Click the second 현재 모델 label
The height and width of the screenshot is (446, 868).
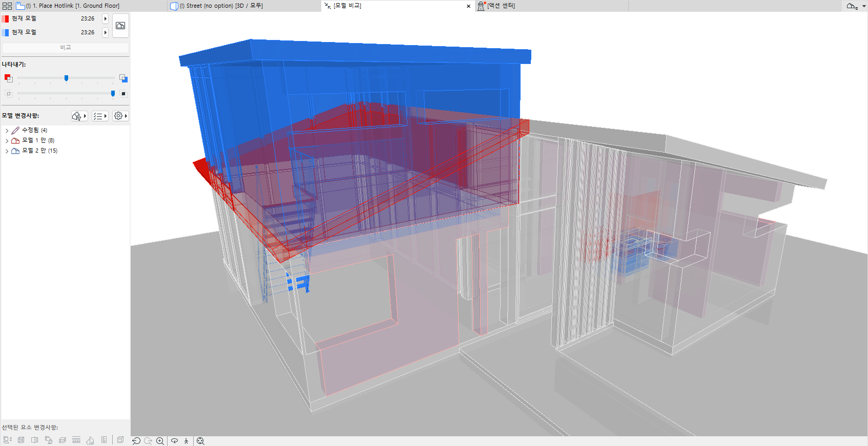coord(24,32)
